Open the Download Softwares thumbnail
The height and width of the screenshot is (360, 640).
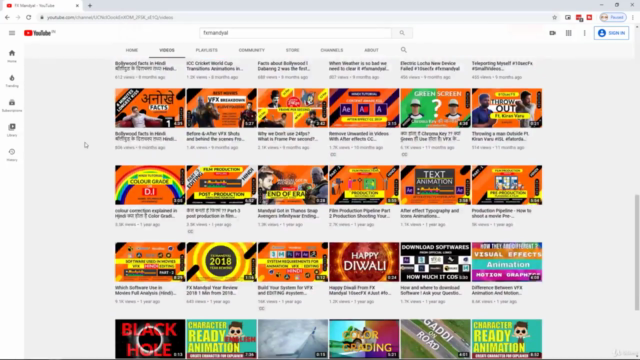pos(436,262)
